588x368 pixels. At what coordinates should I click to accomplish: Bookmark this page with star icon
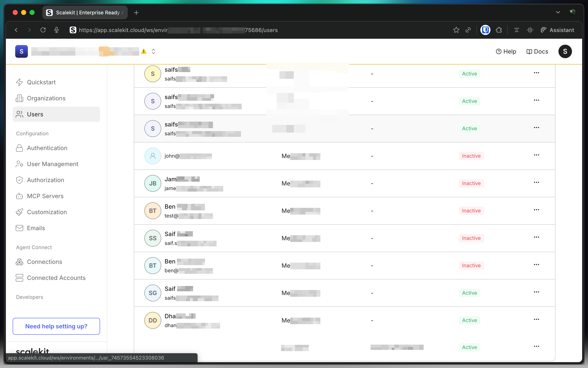point(456,30)
